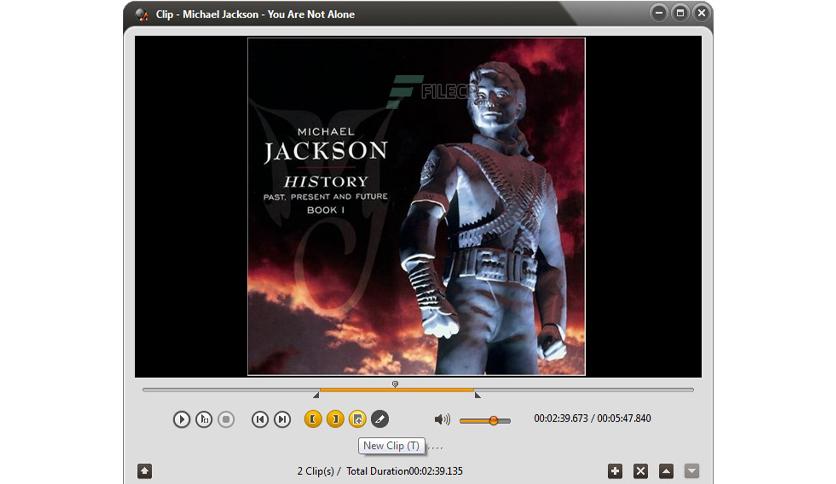Click the play clip segment button
Image resolution: width=836 pixels, height=484 pixels.
204,420
